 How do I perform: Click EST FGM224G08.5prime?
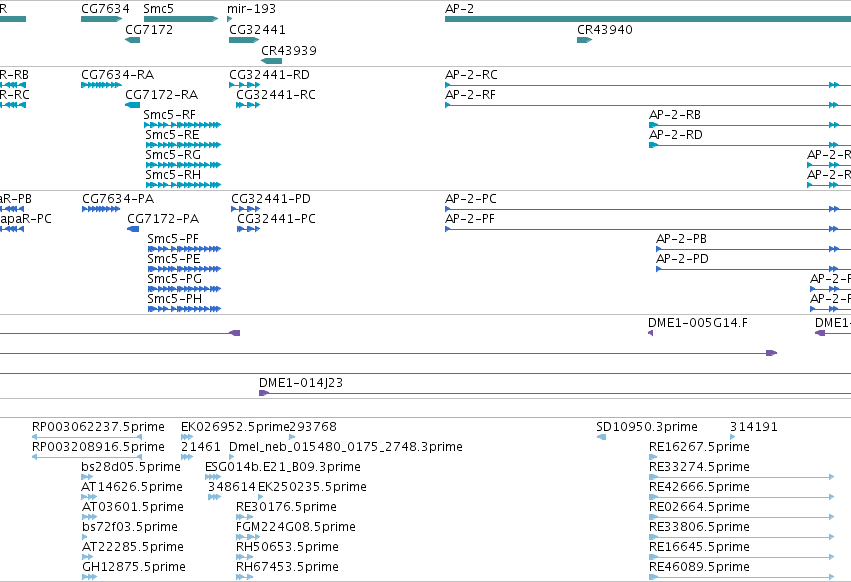(296, 527)
